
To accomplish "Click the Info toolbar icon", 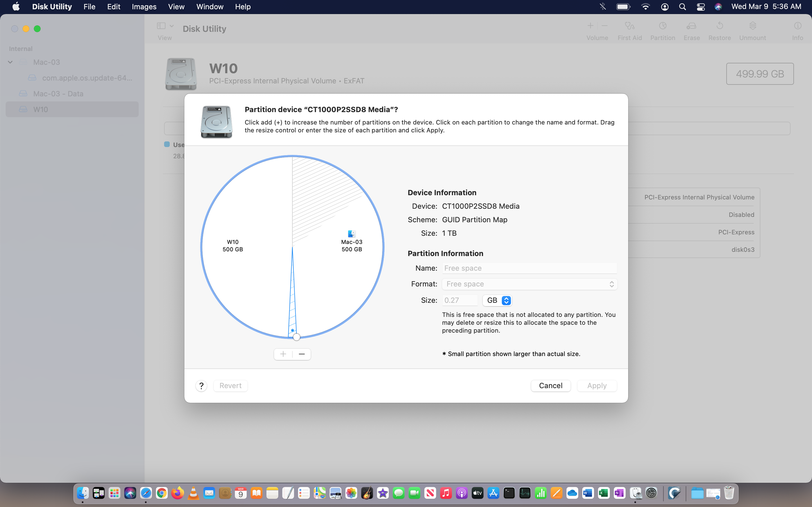I will [797, 26].
